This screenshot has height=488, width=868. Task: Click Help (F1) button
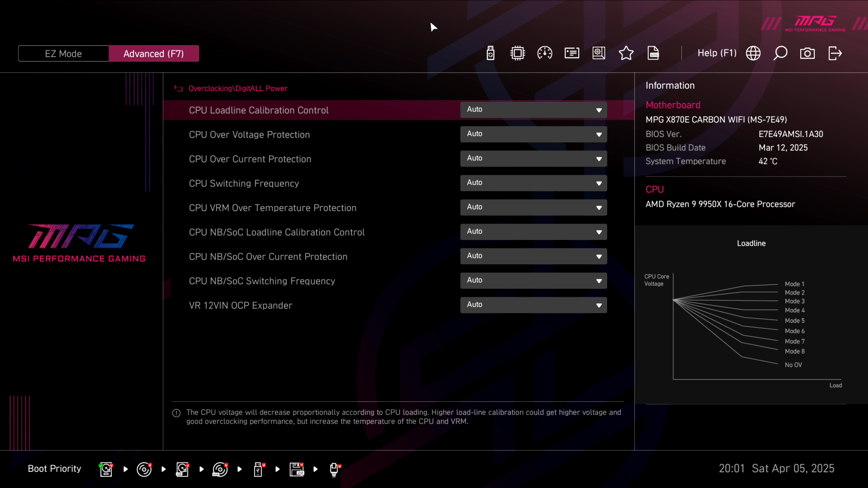[717, 53]
